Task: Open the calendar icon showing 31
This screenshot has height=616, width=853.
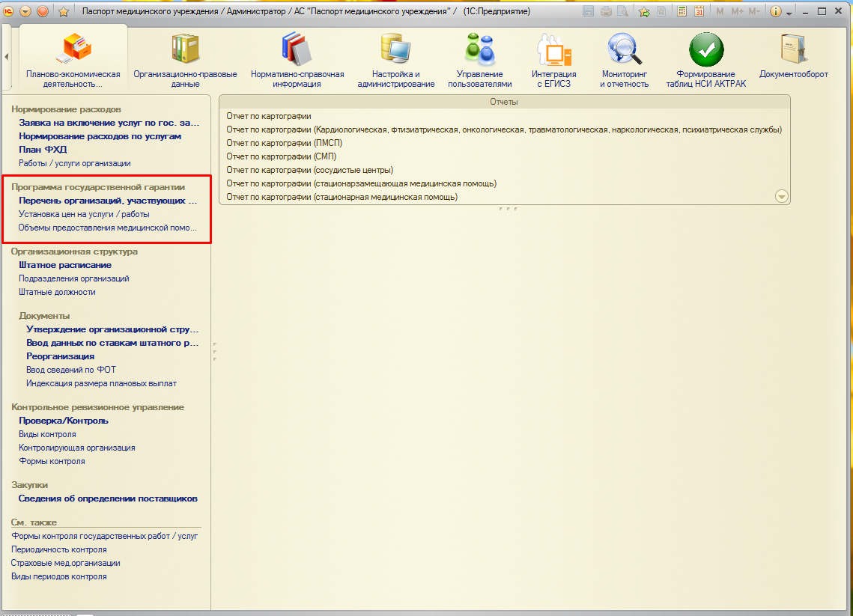Action: pos(699,11)
